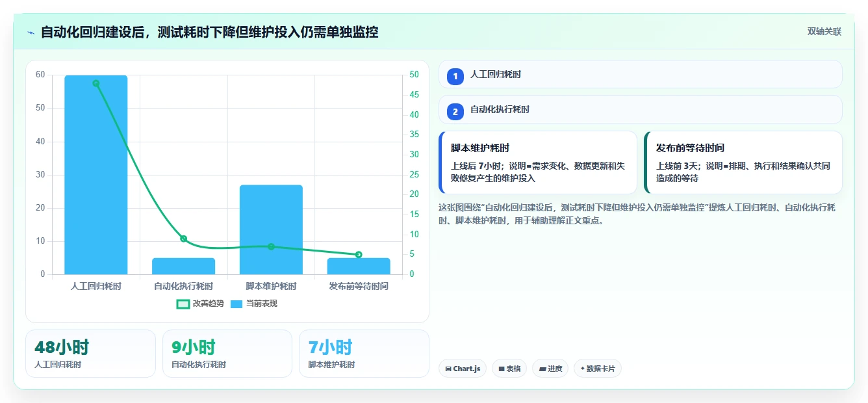Click the 数据卡片 sparkle icon

[x=583, y=369]
